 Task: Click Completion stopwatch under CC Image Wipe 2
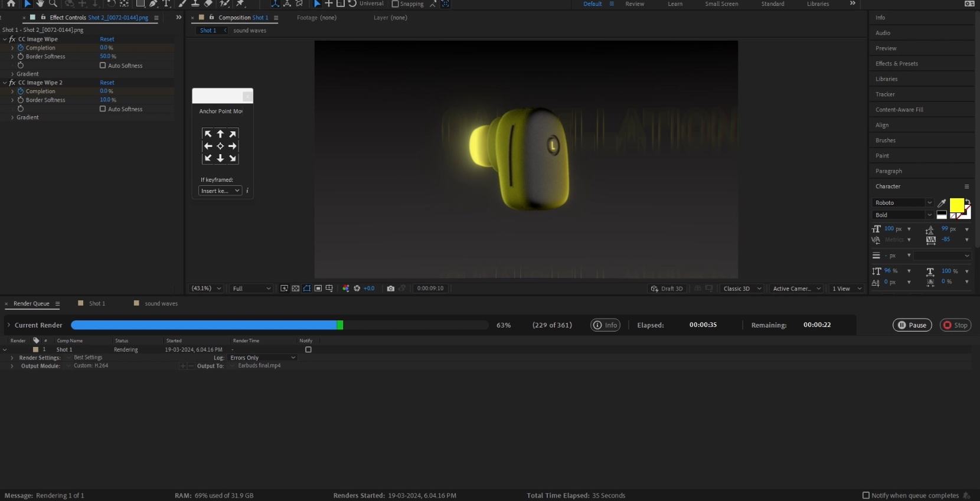[x=21, y=91]
